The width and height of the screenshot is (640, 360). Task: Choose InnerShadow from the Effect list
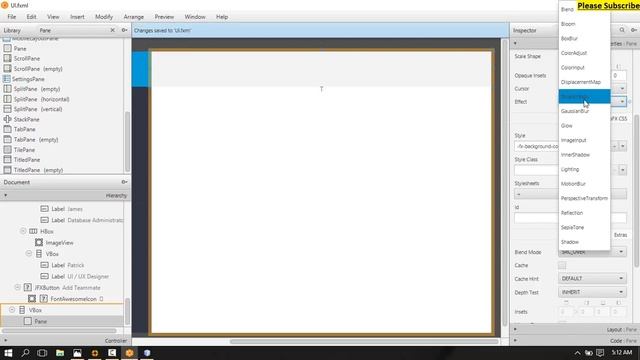click(584, 155)
